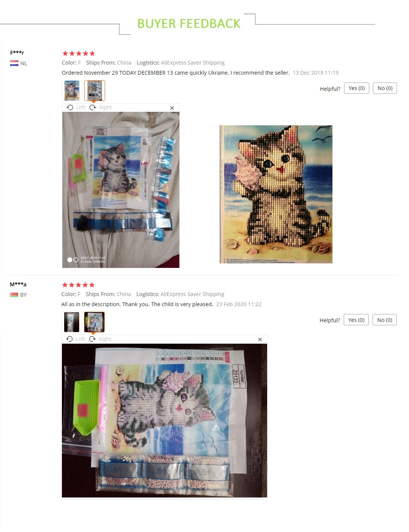Screen dimensions: 409x532
Task: Open first thumbnail in M***a's review
Action: click(72, 322)
